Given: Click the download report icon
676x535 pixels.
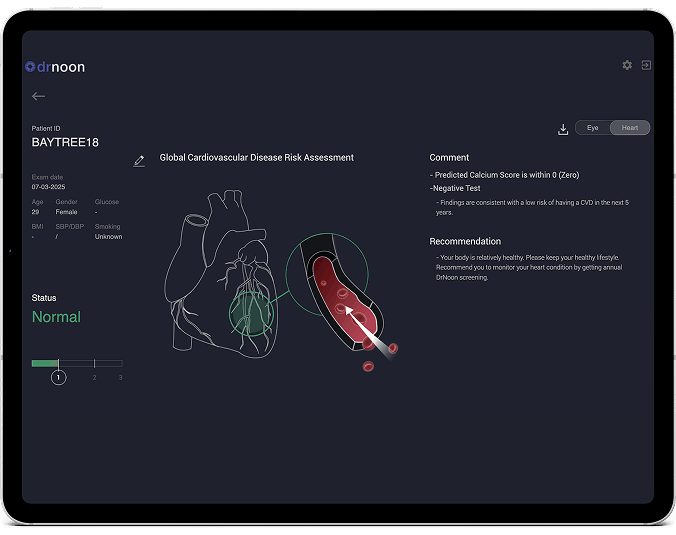Looking at the screenshot, I should 563,129.
